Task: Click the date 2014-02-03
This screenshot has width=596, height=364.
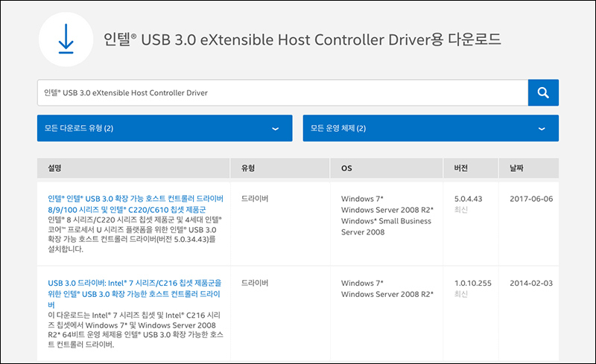Action: tap(531, 283)
